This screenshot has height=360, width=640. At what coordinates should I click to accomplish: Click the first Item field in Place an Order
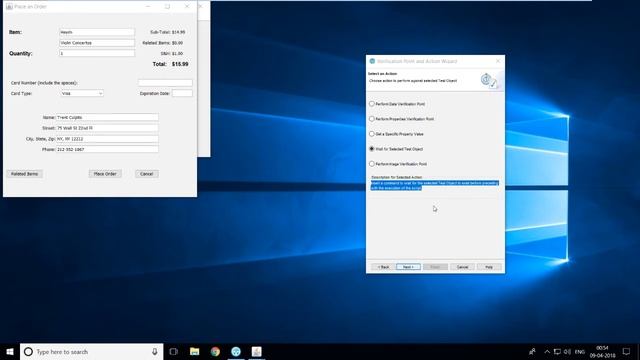click(97, 32)
